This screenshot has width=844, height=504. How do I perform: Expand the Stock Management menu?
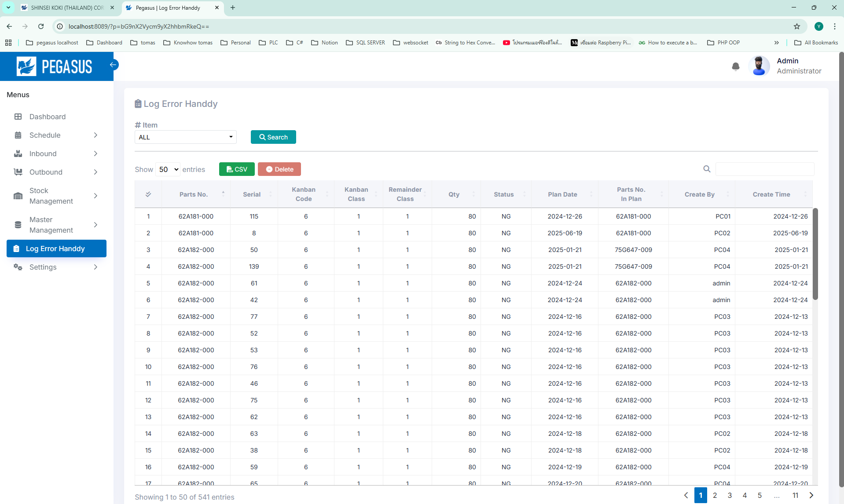point(56,196)
